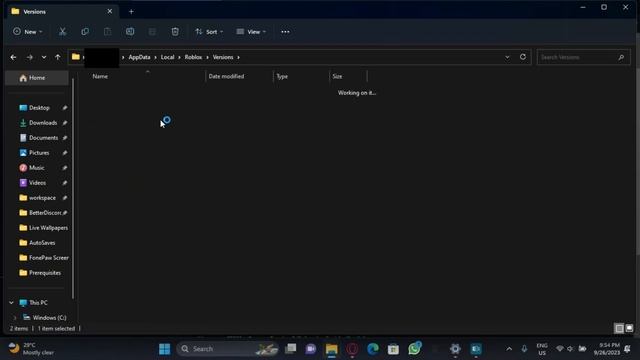Select Home in navigation pane
Viewport: 640px width, 360px height.
click(37, 78)
